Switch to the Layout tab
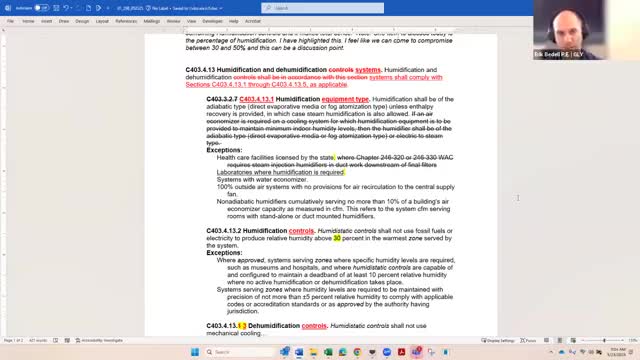 click(102, 21)
